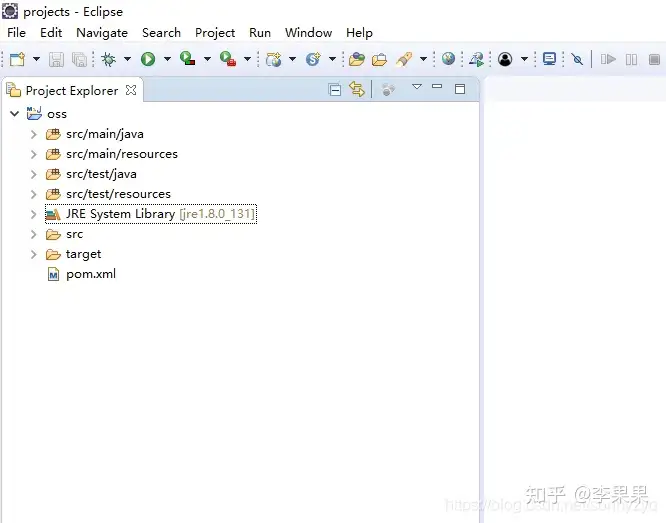Image resolution: width=666 pixels, height=523 pixels.
Task: Select the JRE System Library entry
Action: coord(151,214)
